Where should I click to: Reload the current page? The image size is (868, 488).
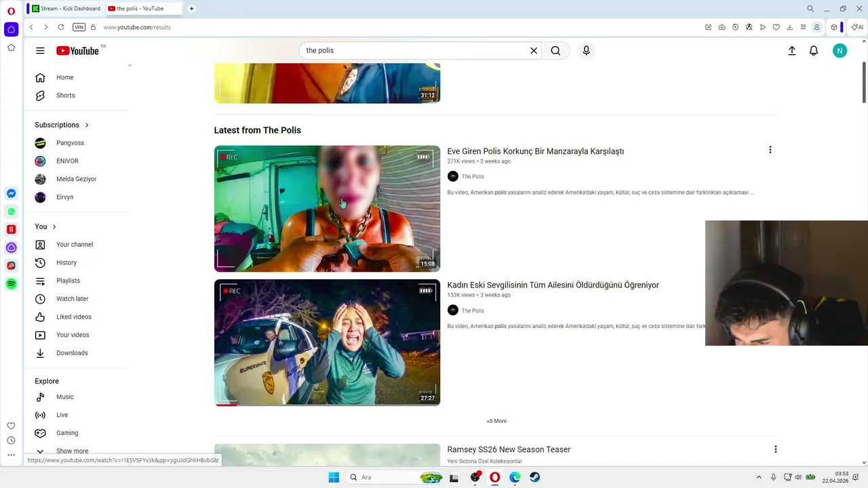click(61, 27)
